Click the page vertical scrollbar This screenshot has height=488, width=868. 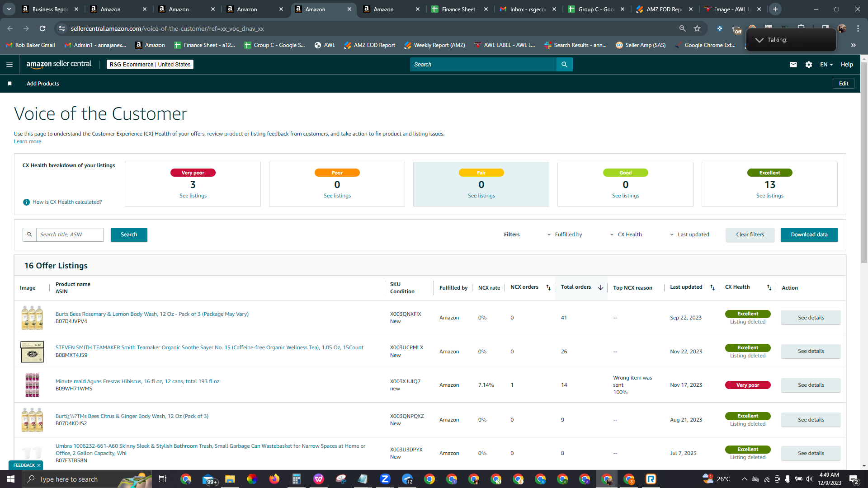[x=864, y=163]
